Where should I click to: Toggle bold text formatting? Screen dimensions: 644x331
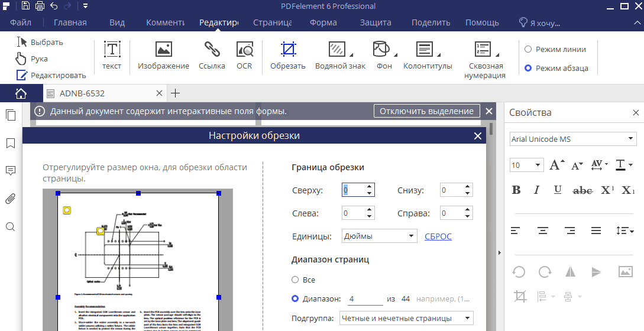point(516,190)
